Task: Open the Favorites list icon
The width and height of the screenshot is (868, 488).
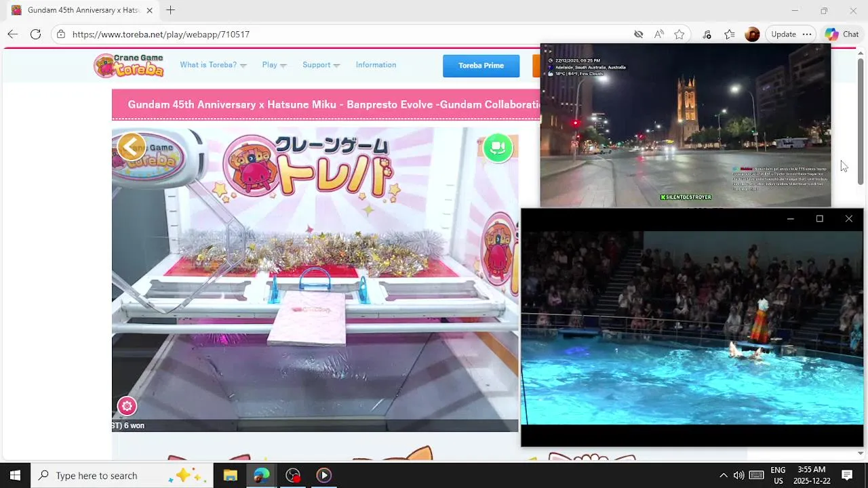Action: (730, 34)
